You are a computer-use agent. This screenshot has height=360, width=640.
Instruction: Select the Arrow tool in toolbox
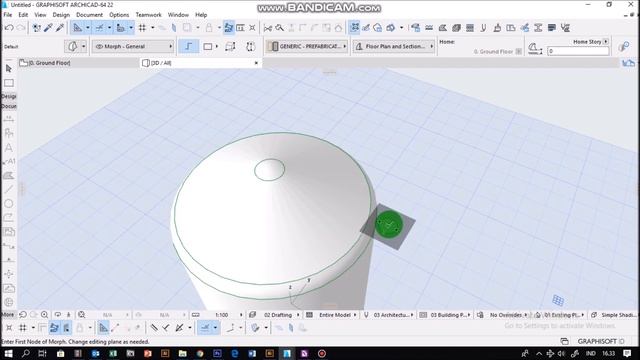[x=9, y=69]
